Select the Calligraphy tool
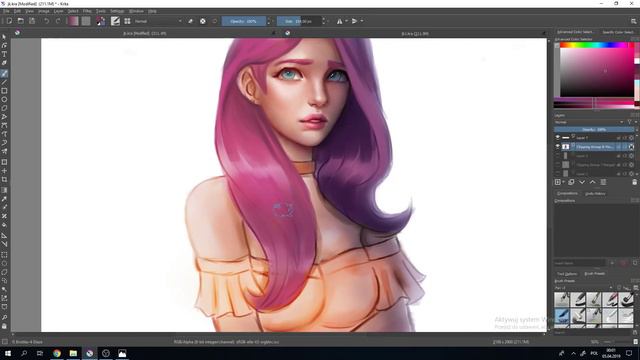Image resolution: width=640 pixels, height=360 pixels. pos(4,63)
